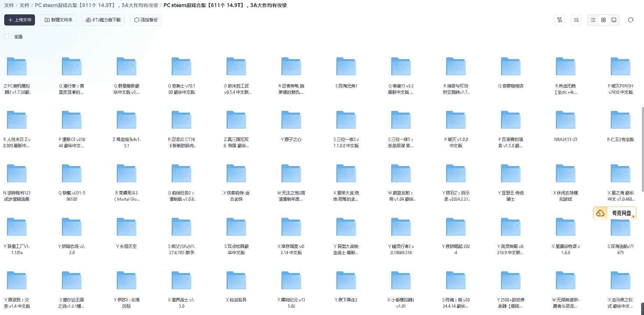Tick the 全选 select-all checkbox

(7, 36)
